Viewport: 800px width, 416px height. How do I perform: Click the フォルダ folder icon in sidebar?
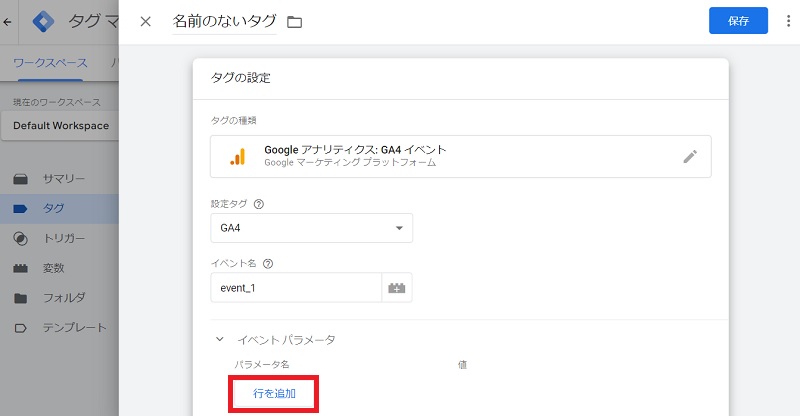pyautogui.click(x=20, y=298)
